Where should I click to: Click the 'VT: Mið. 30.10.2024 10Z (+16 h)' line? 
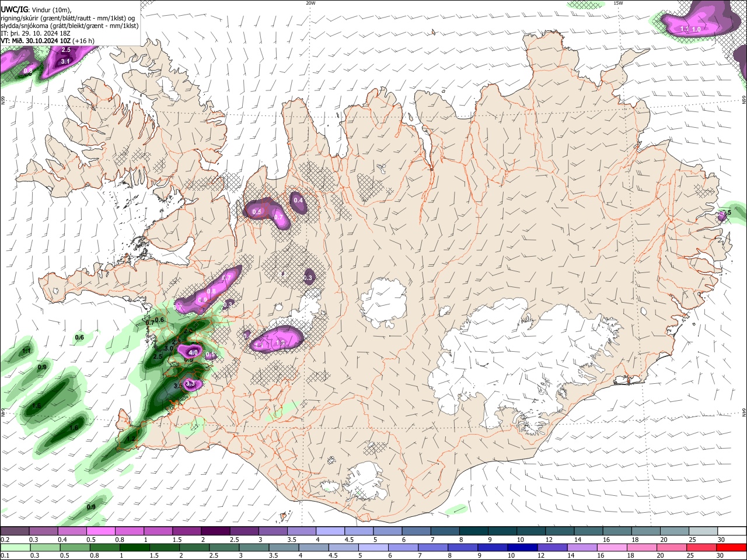48,40
